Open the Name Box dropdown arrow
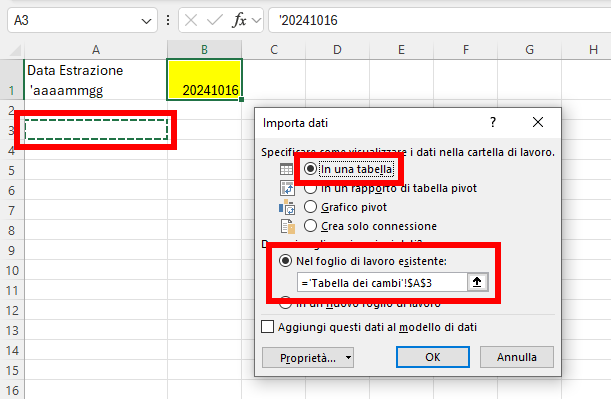The height and width of the screenshot is (399, 611). [x=147, y=21]
